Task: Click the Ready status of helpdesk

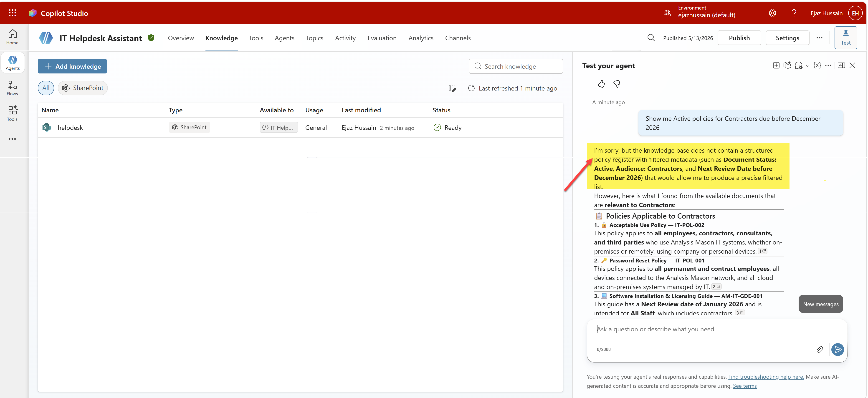Action: (448, 127)
